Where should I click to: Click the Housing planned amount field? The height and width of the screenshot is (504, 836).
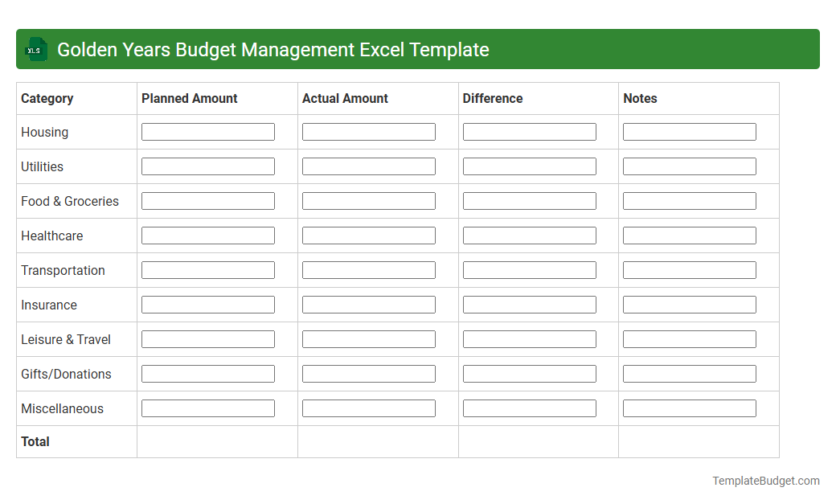click(x=207, y=131)
